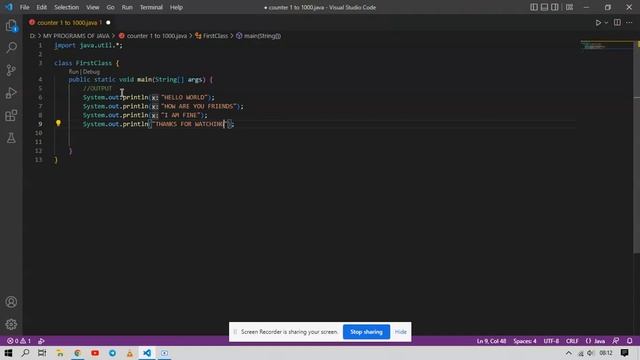Image resolution: width=640 pixels, height=360 pixels.
Task: Open the Search view in activity bar
Action: [11, 47]
